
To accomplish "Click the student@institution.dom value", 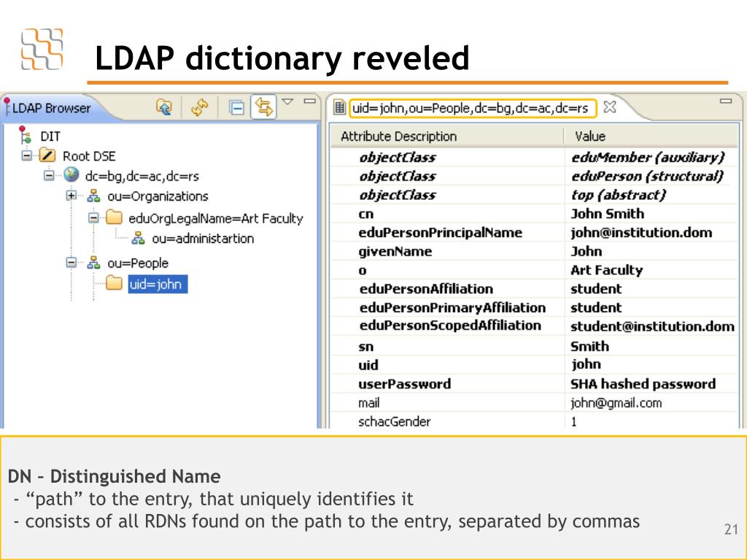I will tap(652, 326).
